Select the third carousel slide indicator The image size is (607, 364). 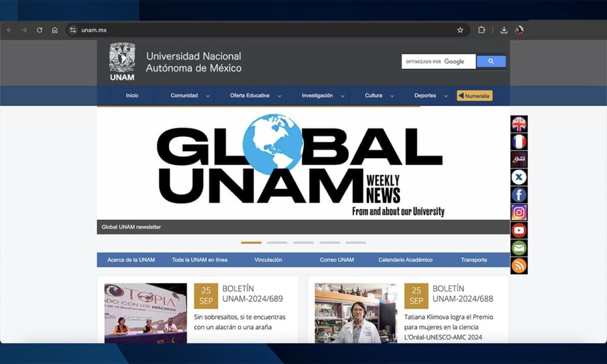(x=303, y=243)
